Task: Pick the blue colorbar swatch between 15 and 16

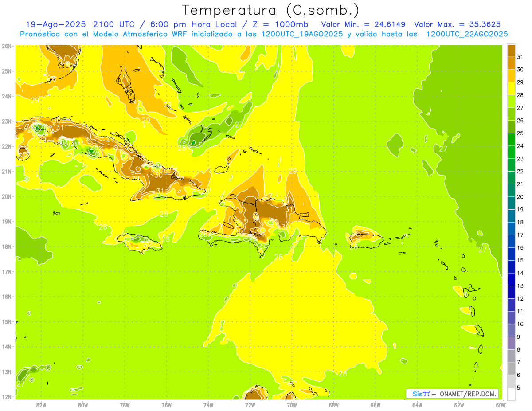Action: coord(511,254)
